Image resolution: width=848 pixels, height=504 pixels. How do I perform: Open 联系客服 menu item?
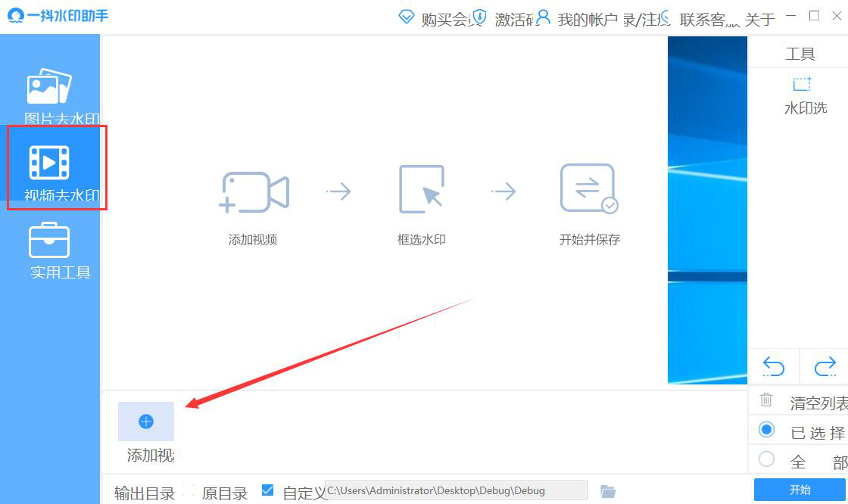tap(709, 20)
